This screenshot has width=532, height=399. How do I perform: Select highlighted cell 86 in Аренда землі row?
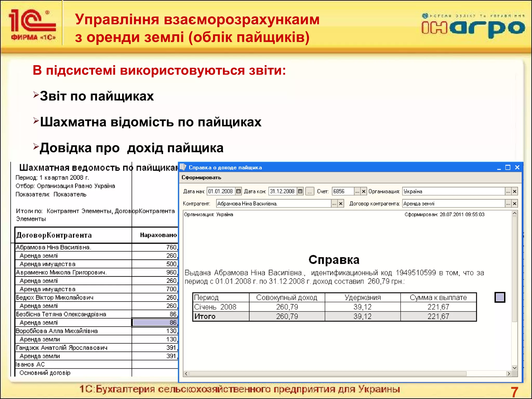[x=155, y=323]
